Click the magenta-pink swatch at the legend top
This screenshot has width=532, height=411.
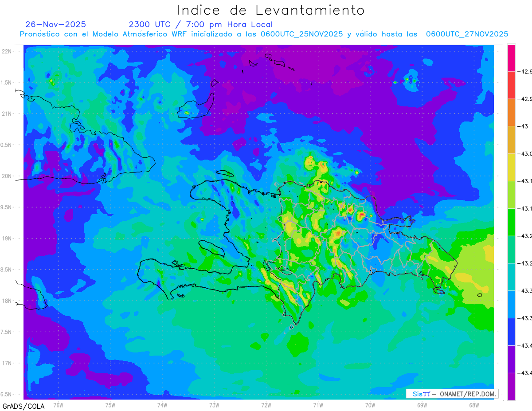point(511,58)
